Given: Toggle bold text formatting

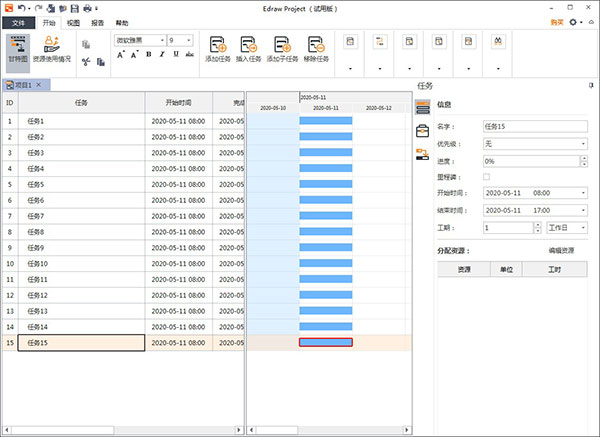Looking at the screenshot, I should coord(147,55).
